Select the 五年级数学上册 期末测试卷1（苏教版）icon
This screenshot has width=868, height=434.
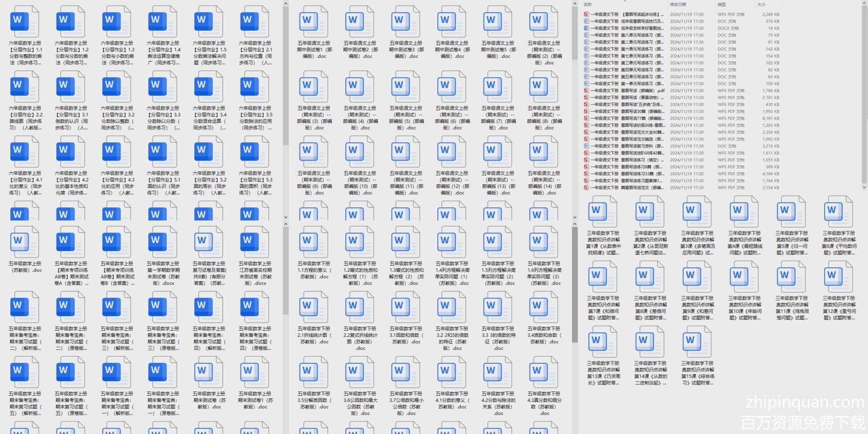click(x=255, y=372)
